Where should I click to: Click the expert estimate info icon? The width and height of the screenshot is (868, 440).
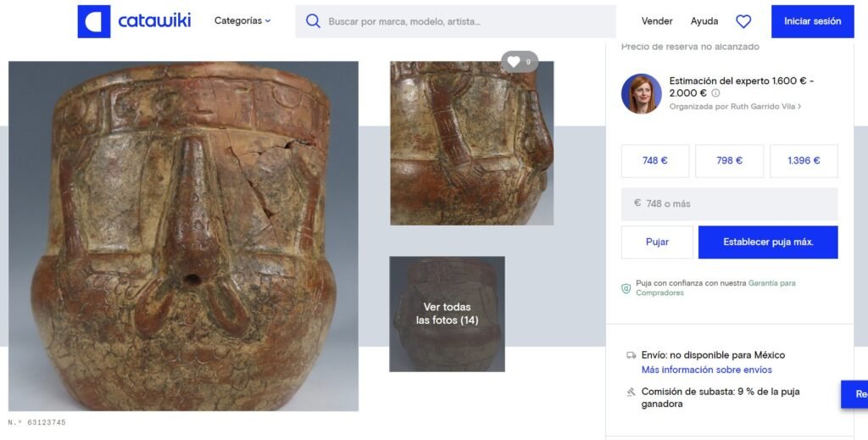[x=715, y=93]
